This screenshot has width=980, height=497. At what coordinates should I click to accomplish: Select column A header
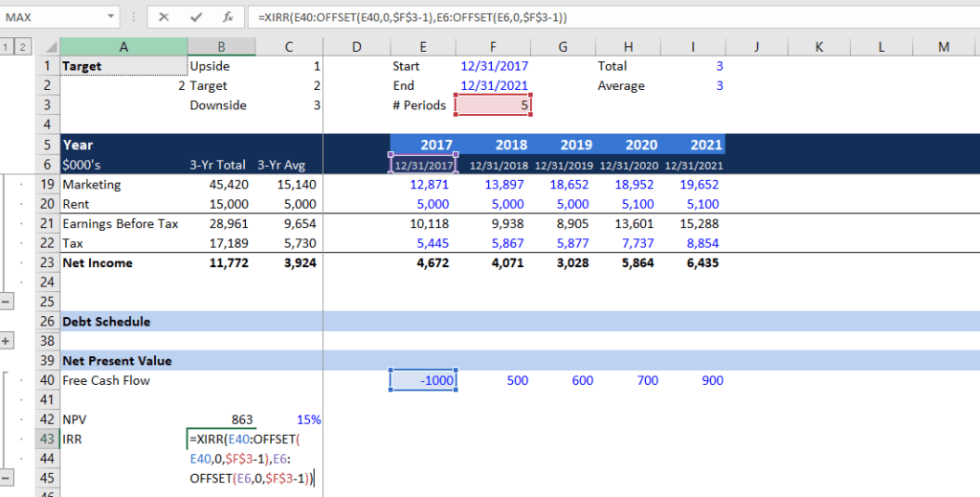point(123,46)
